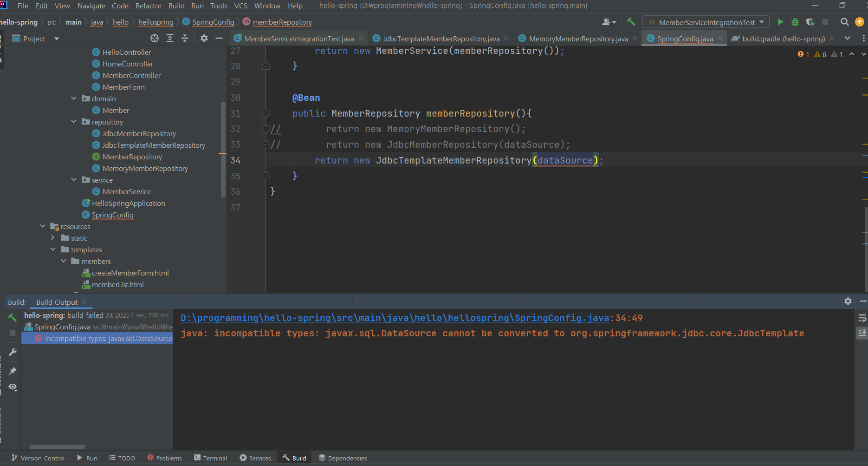Start debugging with the bug icon

point(795,22)
